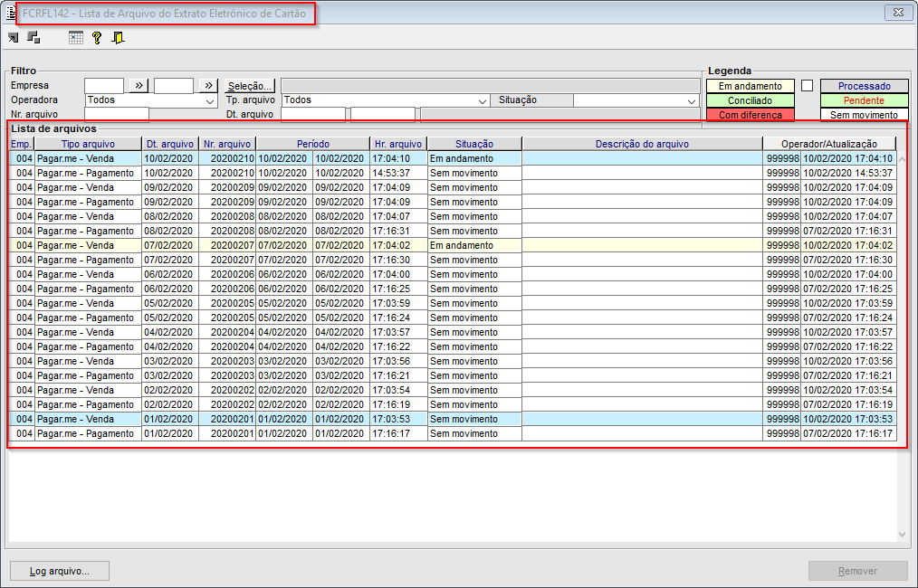Click the Seleção... button

click(x=250, y=86)
